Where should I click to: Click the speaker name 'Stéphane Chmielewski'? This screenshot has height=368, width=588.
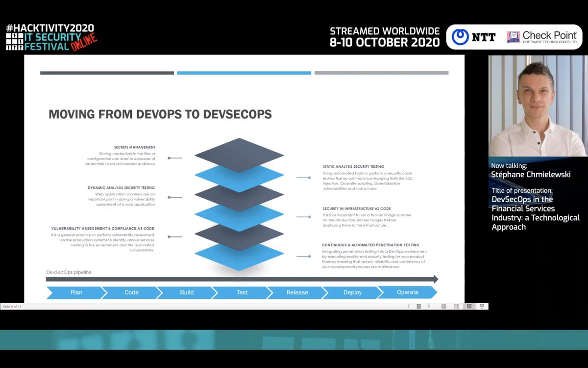point(531,175)
